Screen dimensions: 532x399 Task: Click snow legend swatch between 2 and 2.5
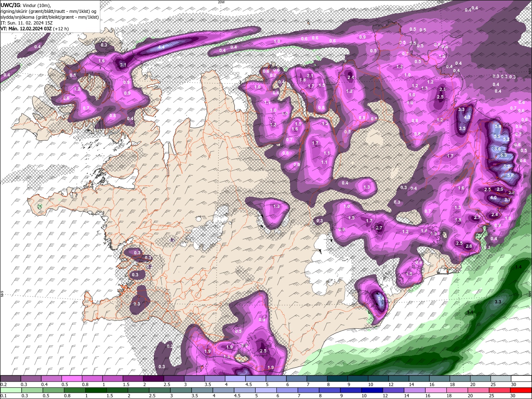pyautogui.click(x=153, y=379)
